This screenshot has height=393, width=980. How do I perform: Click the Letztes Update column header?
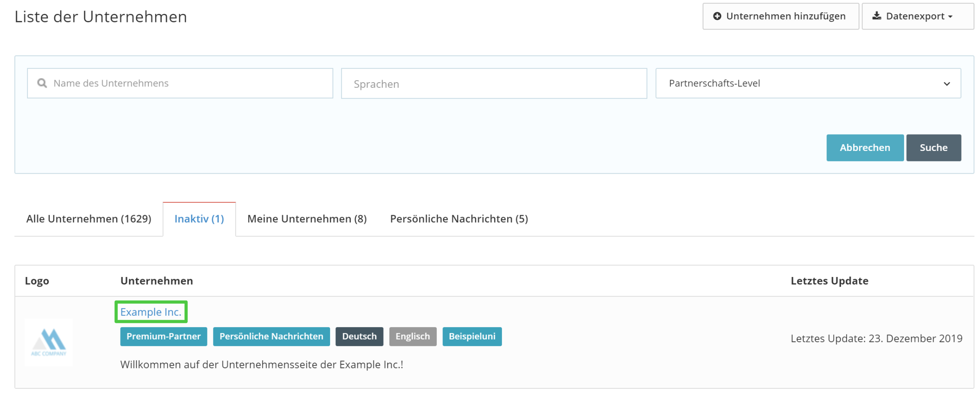[x=830, y=281]
